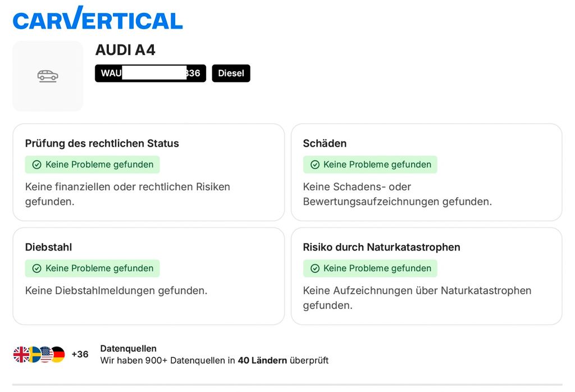Click the Schäden card heading

point(325,143)
